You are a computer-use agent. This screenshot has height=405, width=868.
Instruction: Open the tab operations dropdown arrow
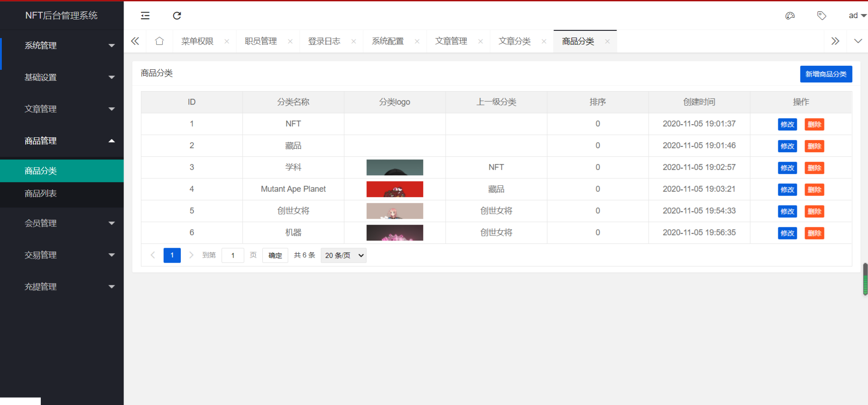pos(858,41)
